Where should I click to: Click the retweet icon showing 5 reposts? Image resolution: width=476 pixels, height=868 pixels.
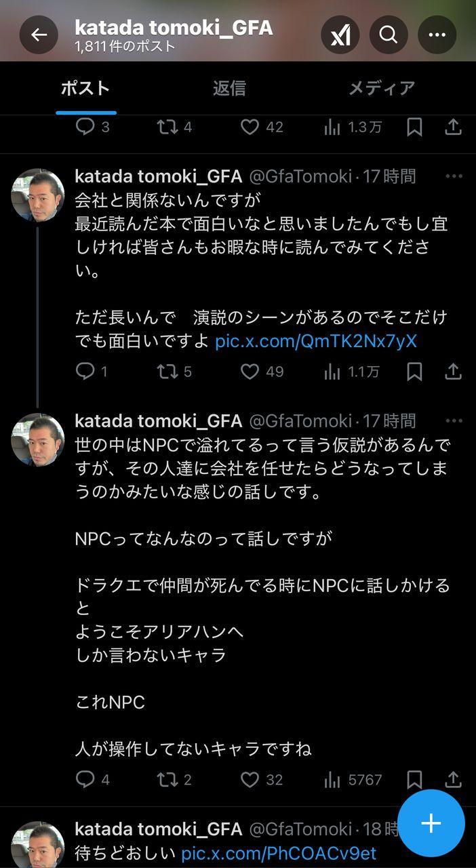click(167, 372)
